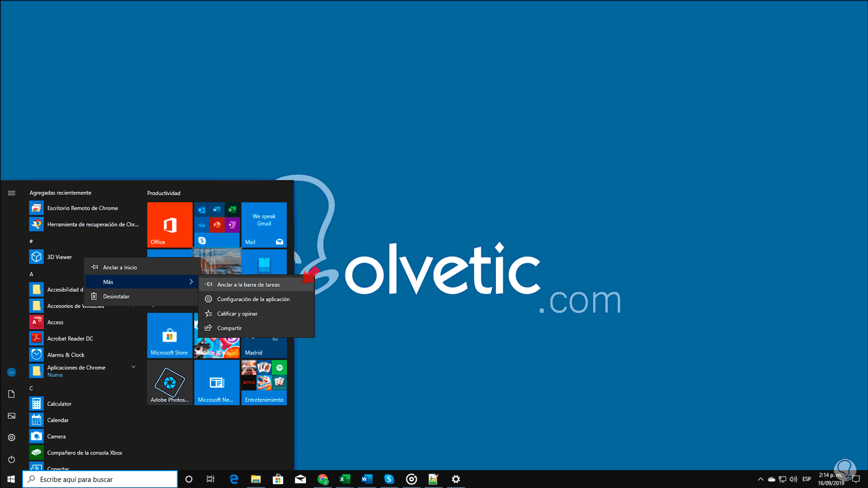The height and width of the screenshot is (488, 868).
Task: Open the Madrid weather tile
Action: pyautogui.click(x=264, y=348)
